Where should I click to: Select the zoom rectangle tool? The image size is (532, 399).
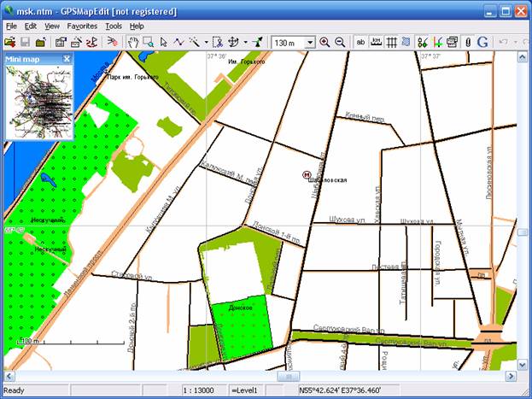tap(148, 41)
